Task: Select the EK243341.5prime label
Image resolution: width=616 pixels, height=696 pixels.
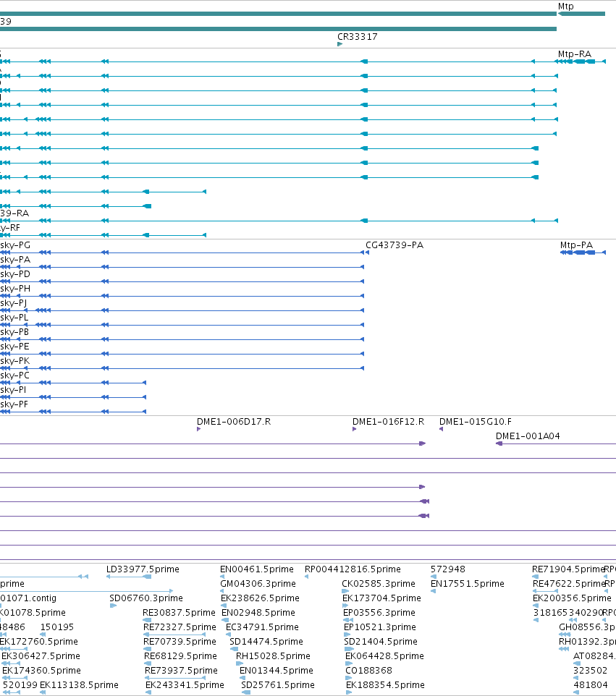Action: [x=185, y=685]
